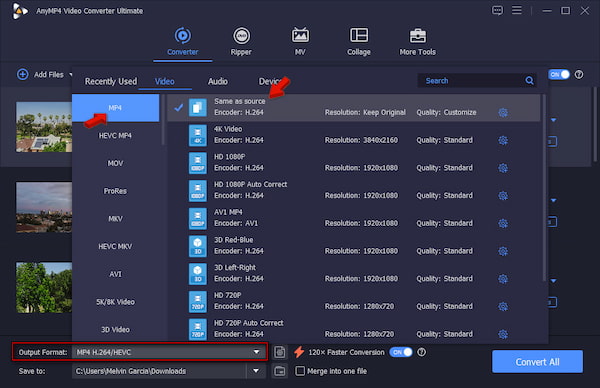Image resolution: width=600 pixels, height=388 pixels.
Task: Open settings gear for HD 1080P Auto Correct
Action: coord(503,196)
